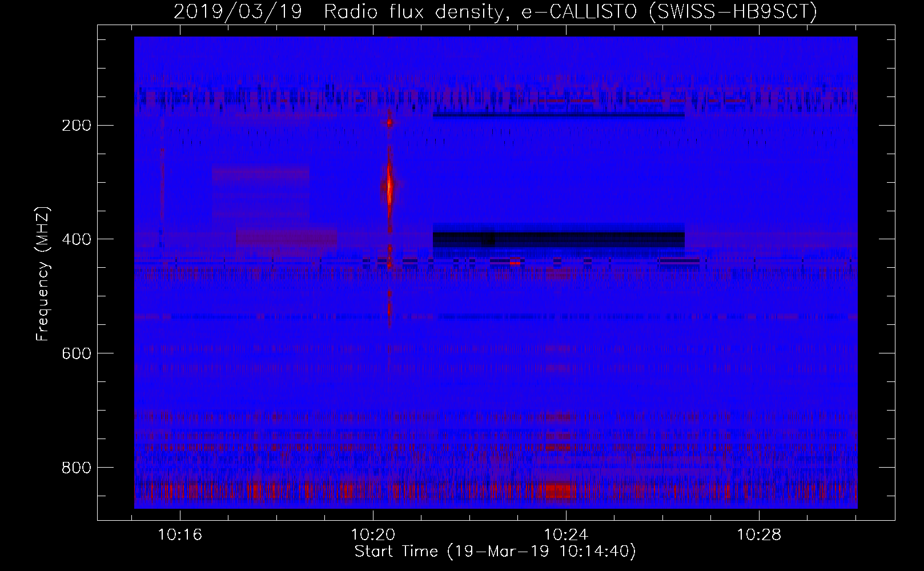Click the 'Start Time (19-Mar-19 10:14:40)' label
The image size is (924, 571).
495,552
